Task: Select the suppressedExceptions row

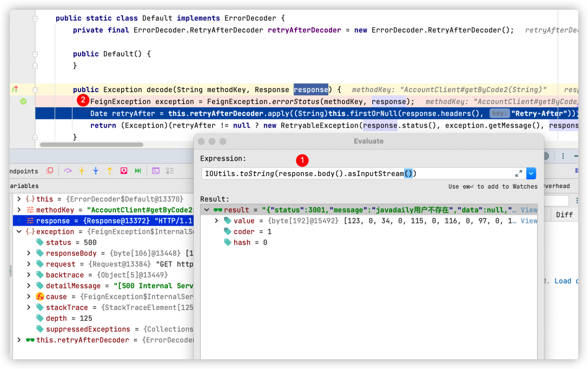Action: (x=103, y=329)
